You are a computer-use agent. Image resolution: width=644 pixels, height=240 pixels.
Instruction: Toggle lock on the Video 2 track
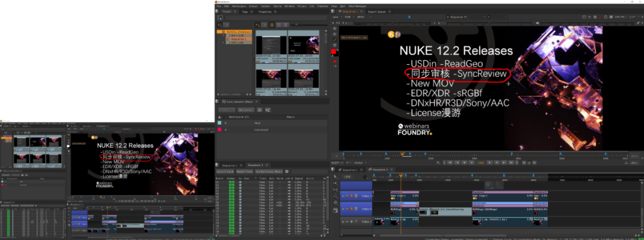pos(342,196)
